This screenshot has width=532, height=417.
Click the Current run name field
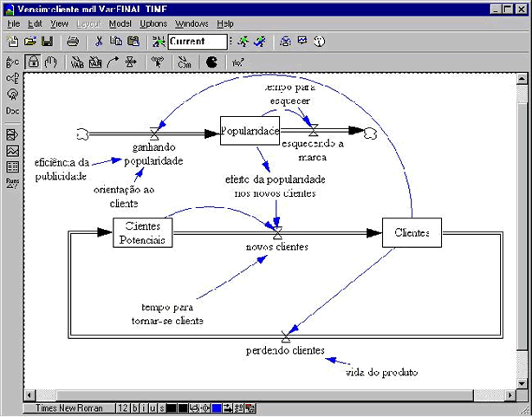198,41
